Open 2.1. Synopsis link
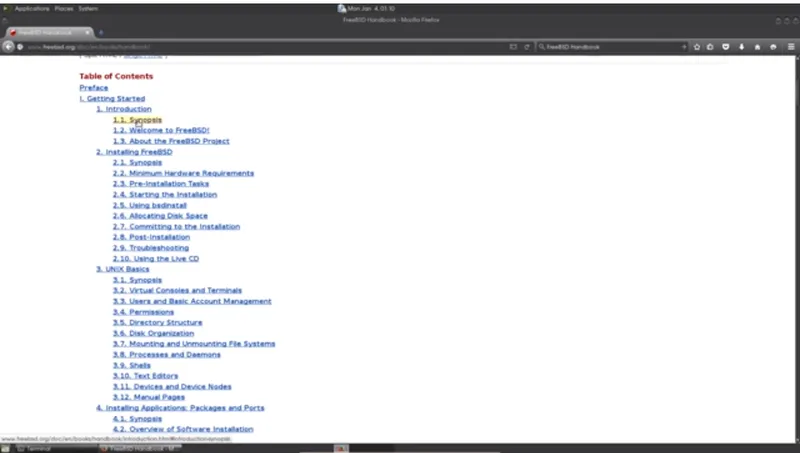 click(137, 163)
